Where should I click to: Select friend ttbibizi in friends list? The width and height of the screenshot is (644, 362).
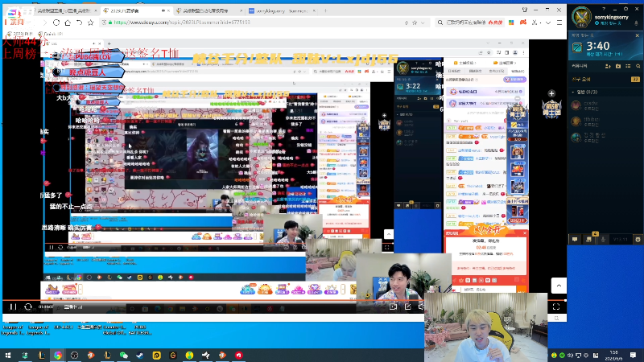coord(605,121)
